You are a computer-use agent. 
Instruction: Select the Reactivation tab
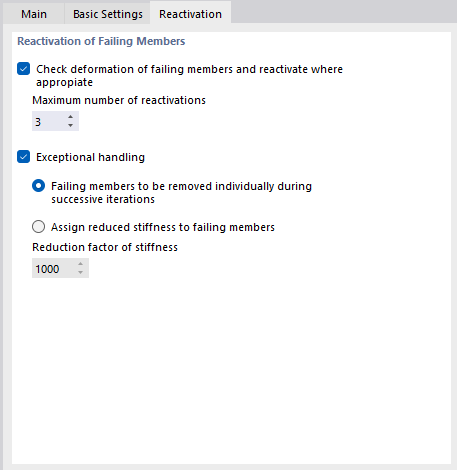(x=190, y=14)
